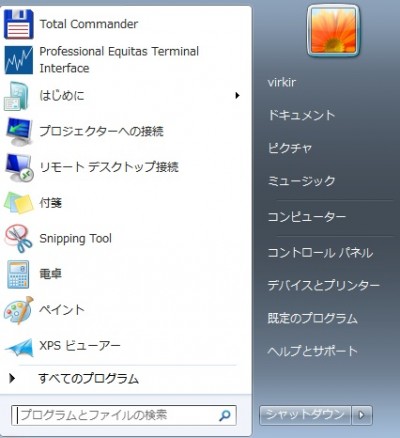The image size is (400, 438).
Task: Focus the プログラムとファイルの検索 search field
Action: click(124, 415)
